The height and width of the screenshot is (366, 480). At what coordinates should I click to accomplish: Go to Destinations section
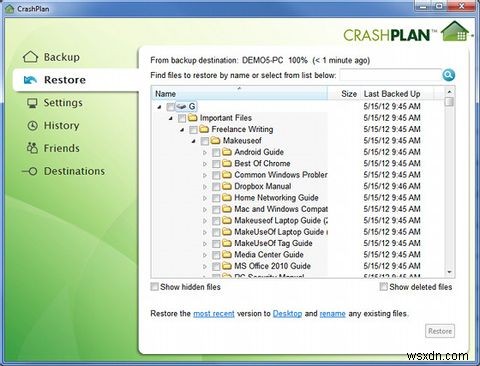click(74, 171)
